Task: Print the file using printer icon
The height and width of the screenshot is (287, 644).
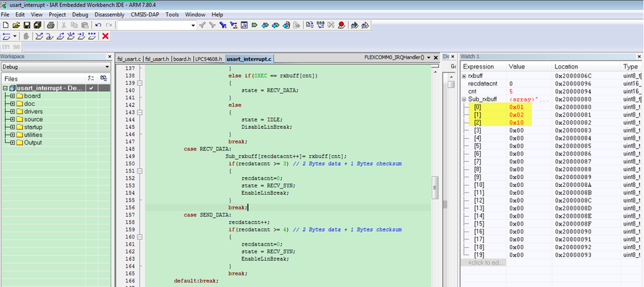Action: 50,25
